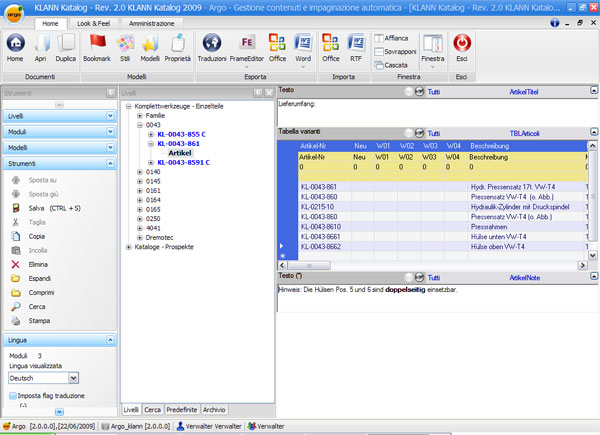600x435 pixels.
Task: Click the ArtikelTitel link
Action: [524, 92]
